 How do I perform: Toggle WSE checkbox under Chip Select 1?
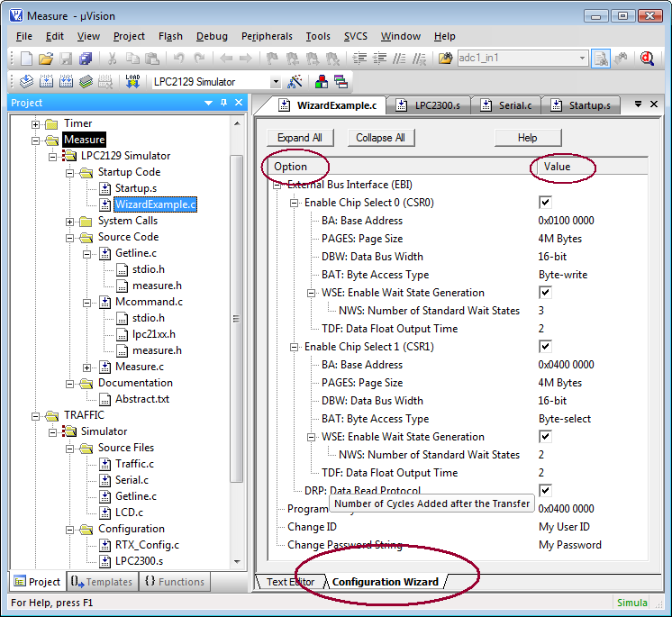pyautogui.click(x=545, y=436)
